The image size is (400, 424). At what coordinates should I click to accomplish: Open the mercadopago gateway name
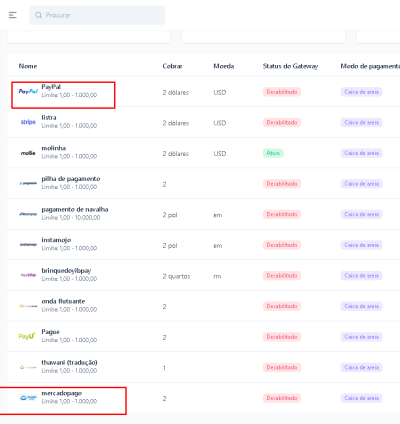tap(61, 393)
